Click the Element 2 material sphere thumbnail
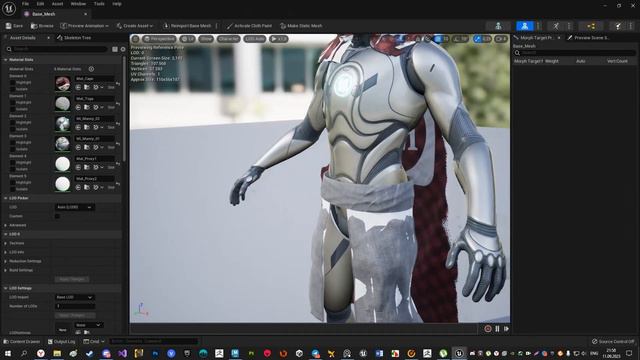640x360 pixels. click(x=62, y=124)
